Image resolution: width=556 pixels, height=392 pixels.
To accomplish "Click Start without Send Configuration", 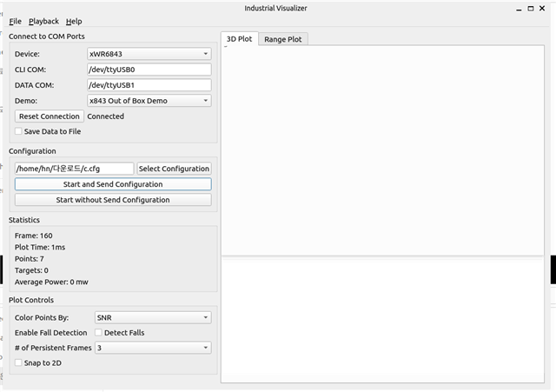I will (113, 200).
